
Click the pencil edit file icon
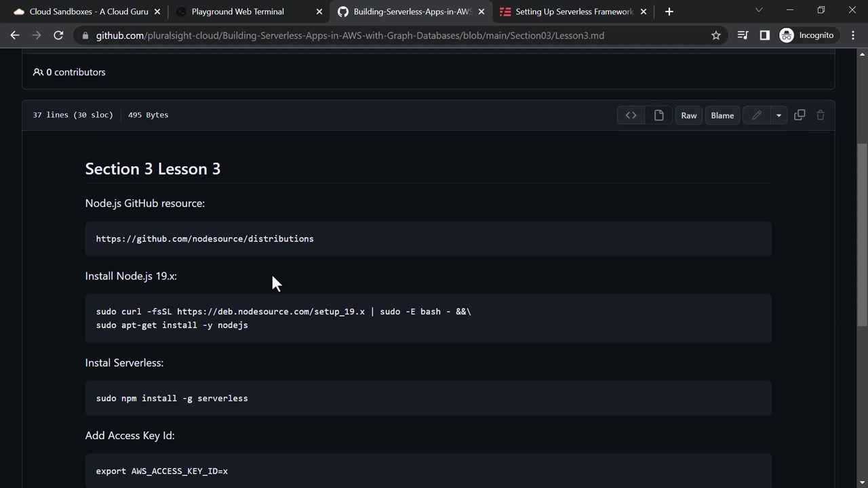point(756,115)
